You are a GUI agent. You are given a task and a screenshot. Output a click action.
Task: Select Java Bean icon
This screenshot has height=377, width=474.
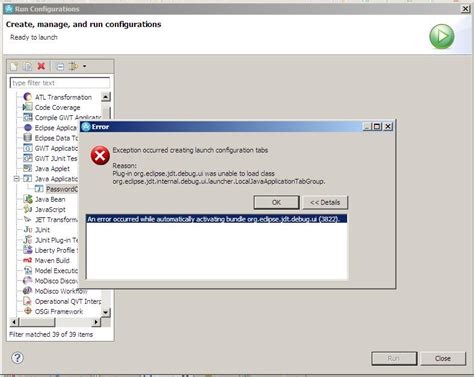coord(28,199)
